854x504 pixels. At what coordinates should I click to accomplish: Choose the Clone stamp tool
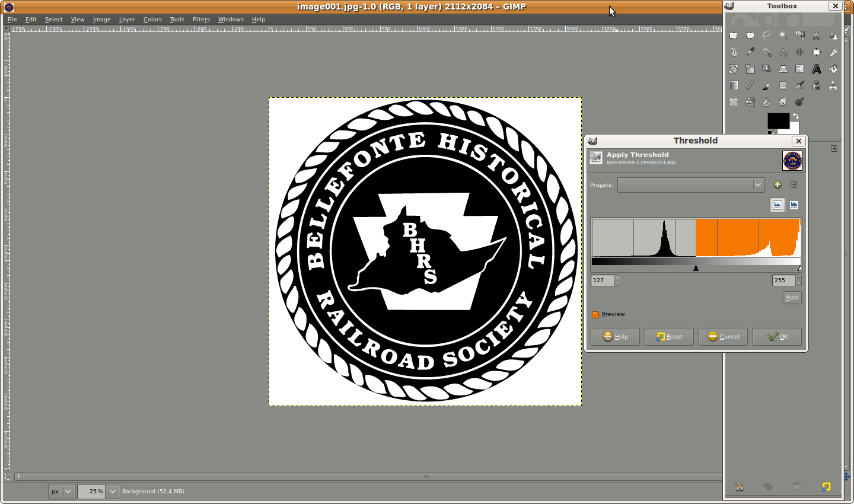point(833,85)
